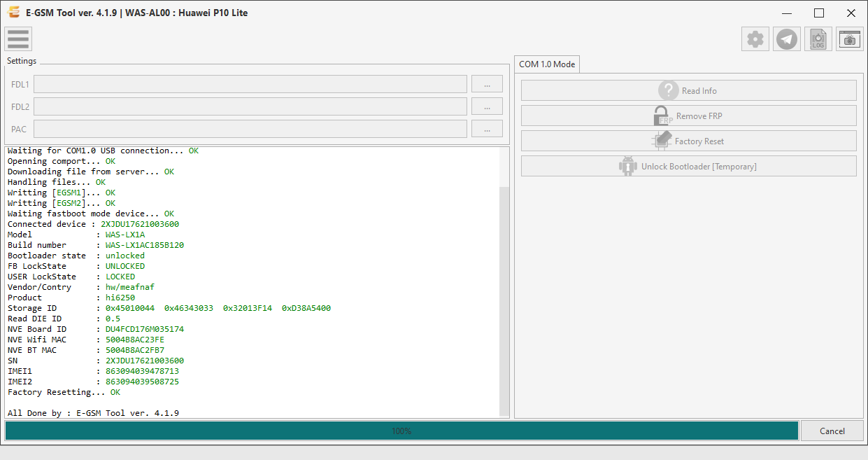
Task: Click the Build number WAS-LX1AC185B120
Action: pyautogui.click(x=145, y=245)
